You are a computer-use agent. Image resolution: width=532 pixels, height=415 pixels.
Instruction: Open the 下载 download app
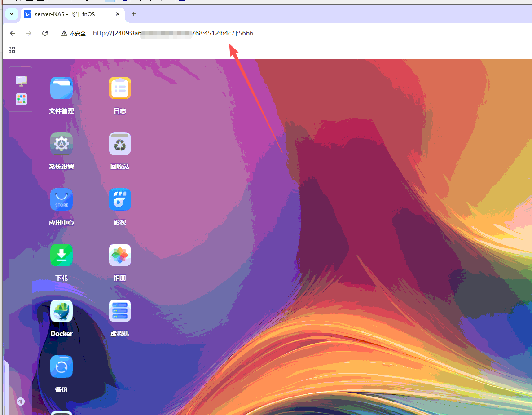pos(62,255)
